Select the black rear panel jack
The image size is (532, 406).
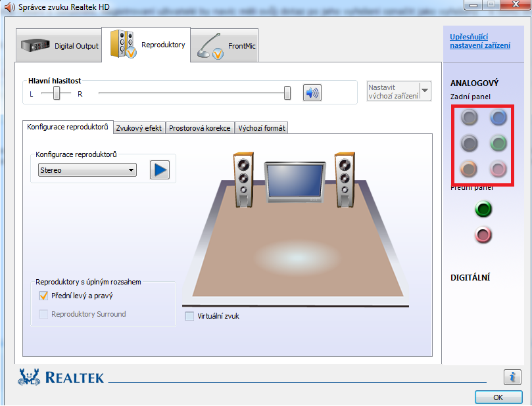(470, 143)
